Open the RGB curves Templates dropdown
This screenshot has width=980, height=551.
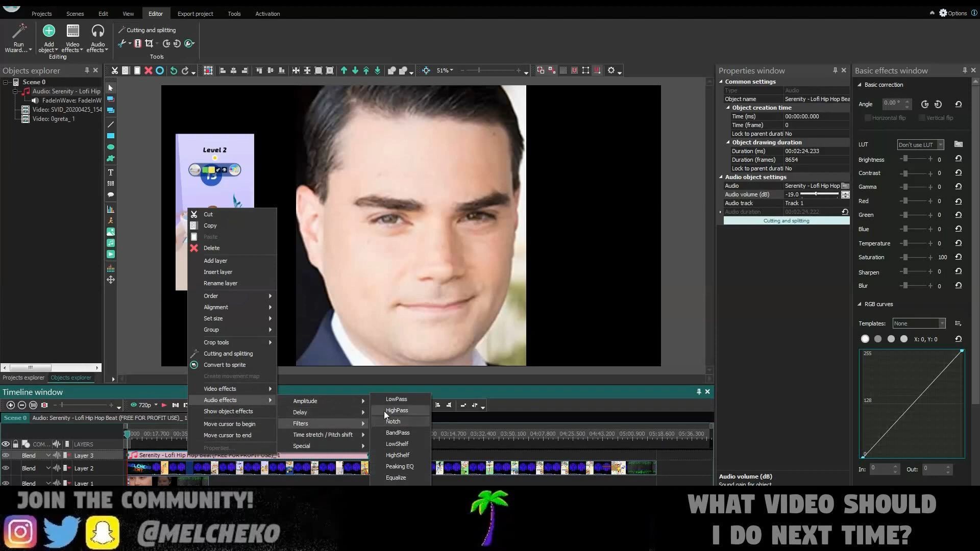(919, 323)
